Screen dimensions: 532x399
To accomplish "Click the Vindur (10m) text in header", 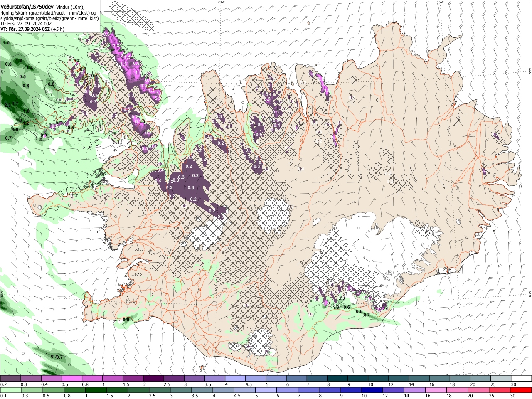I will point(70,7).
